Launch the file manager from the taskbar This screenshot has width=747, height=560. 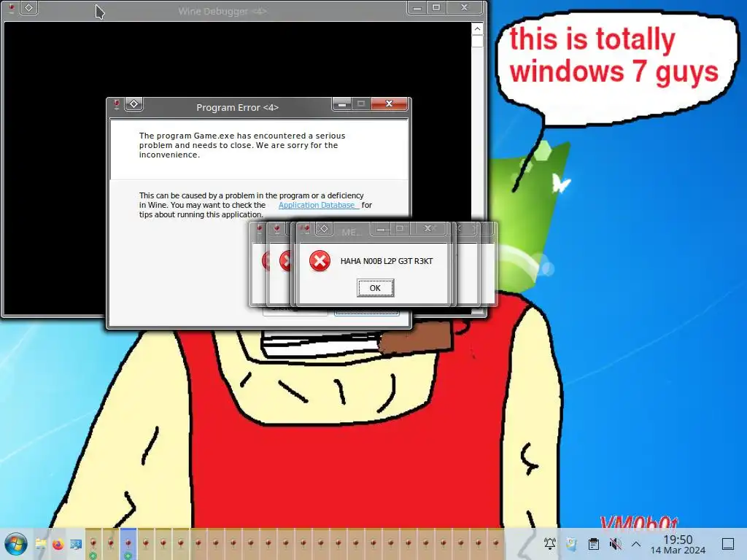41,543
